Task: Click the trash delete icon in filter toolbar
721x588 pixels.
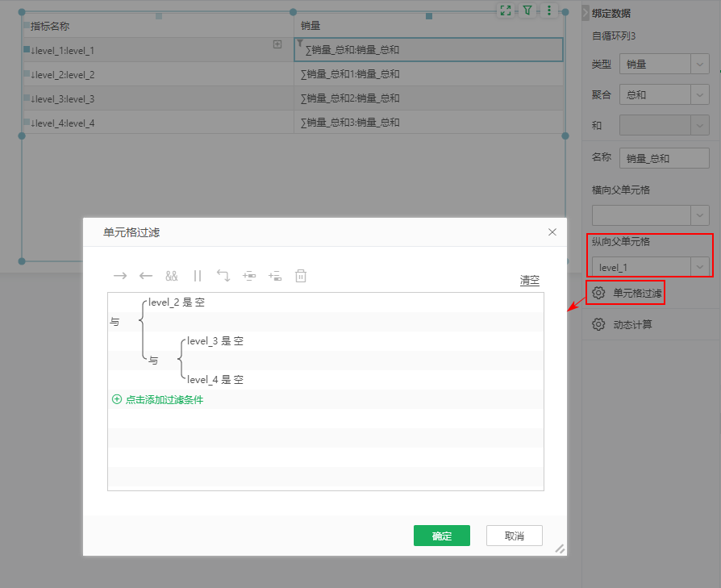Action: pyautogui.click(x=301, y=276)
